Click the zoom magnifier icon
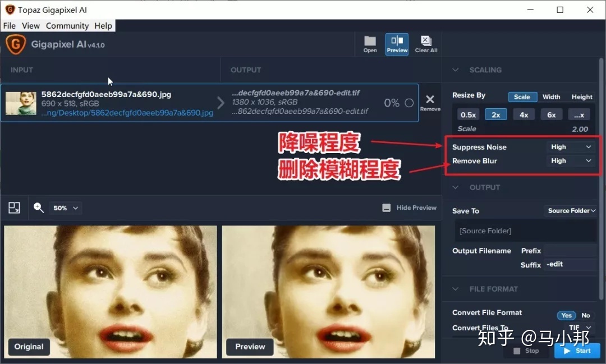The image size is (606, 364). (38, 208)
